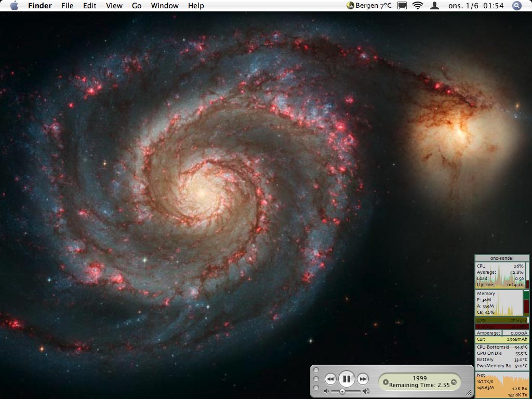
Task: Click the song title 1999
Action: click(x=420, y=378)
